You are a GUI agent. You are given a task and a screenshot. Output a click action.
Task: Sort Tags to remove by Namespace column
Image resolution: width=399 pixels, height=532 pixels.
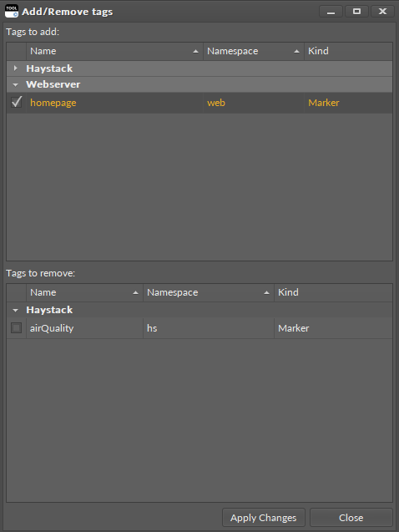(x=209, y=292)
